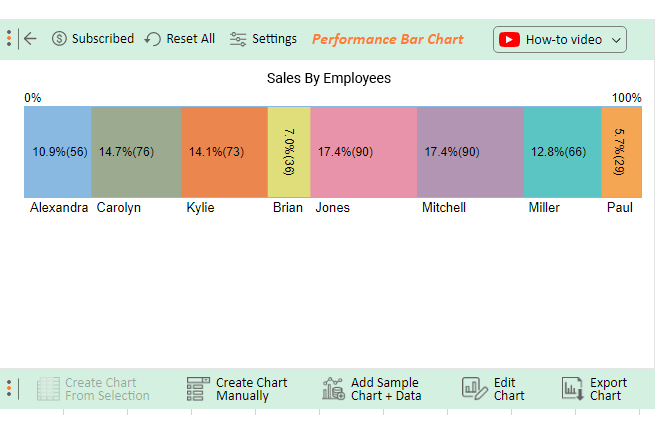
Task: Click the Mitchell name label
Action: (444, 207)
